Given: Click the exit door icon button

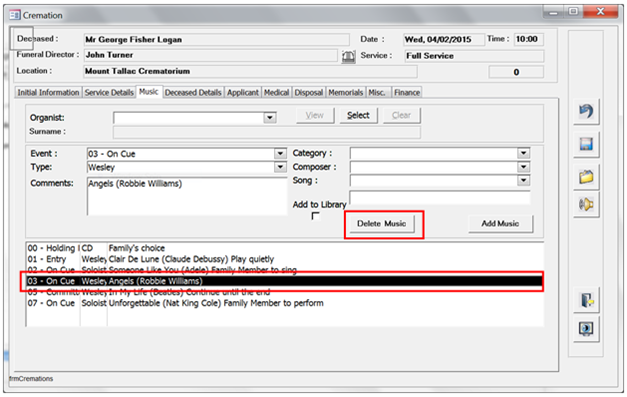Looking at the screenshot, I should (586, 300).
